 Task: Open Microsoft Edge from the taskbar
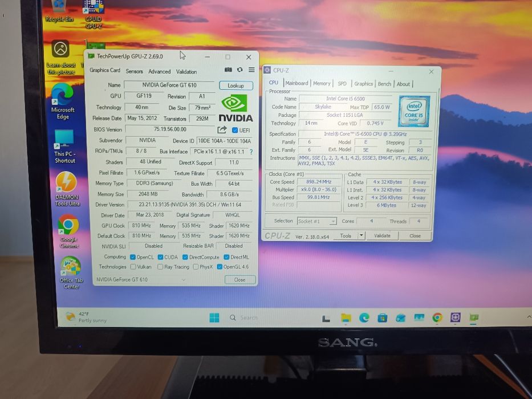tap(364, 318)
